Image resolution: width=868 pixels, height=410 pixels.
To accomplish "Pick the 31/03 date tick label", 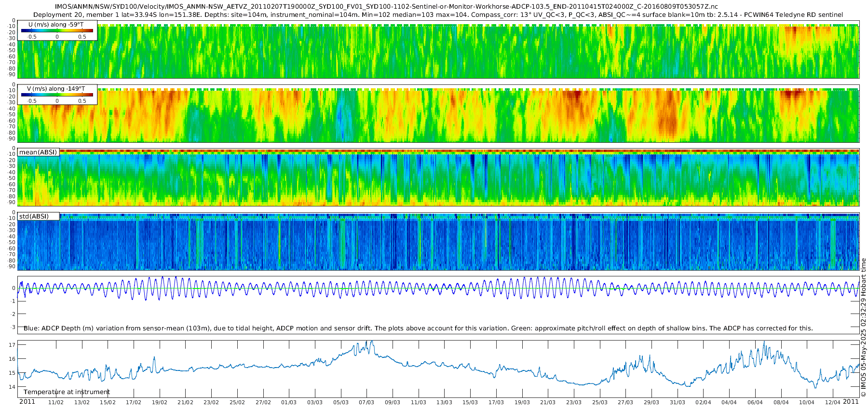I will (678, 402).
